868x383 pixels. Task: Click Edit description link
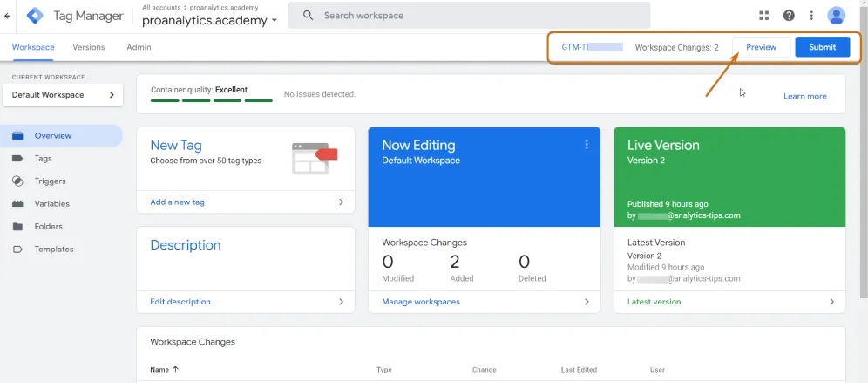click(180, 302)
